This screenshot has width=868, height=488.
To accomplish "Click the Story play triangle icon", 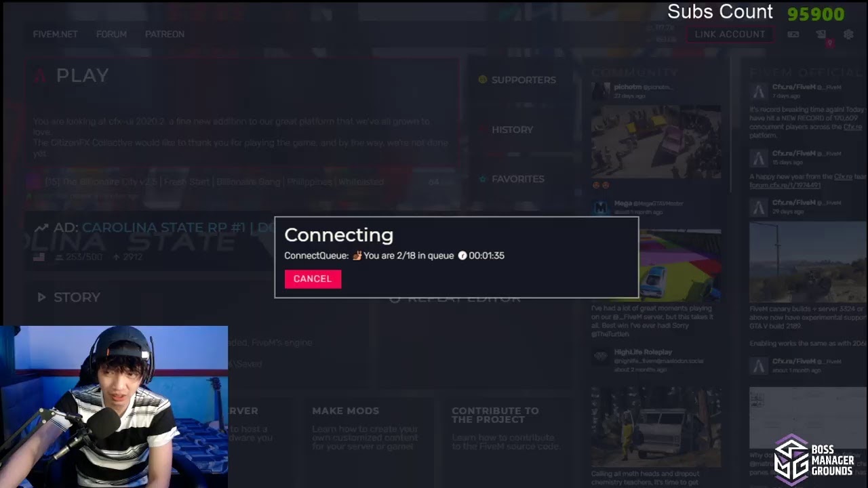I will [x=41, y=297].
